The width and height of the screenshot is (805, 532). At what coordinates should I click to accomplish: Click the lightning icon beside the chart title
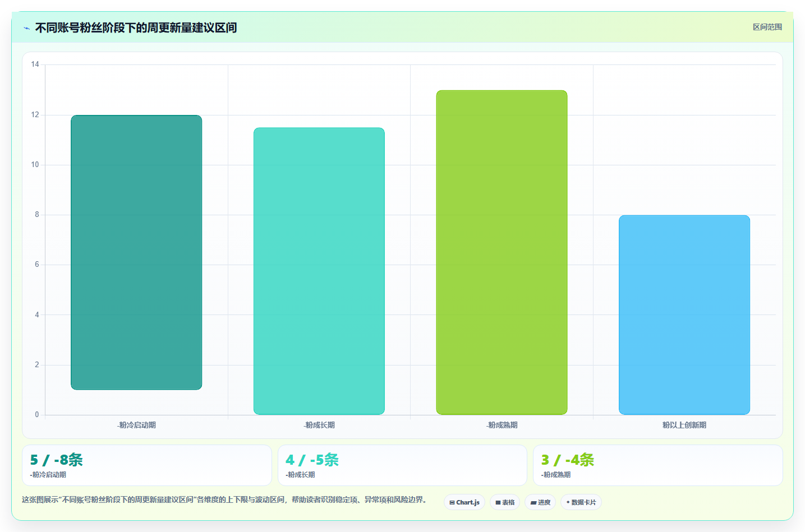point(26,28)
